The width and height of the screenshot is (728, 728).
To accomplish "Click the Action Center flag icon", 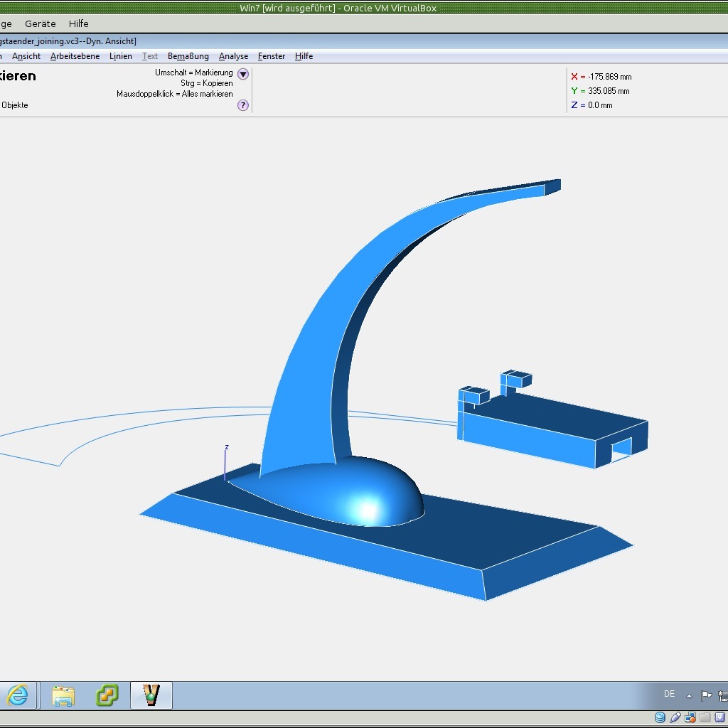I will 706,695.
